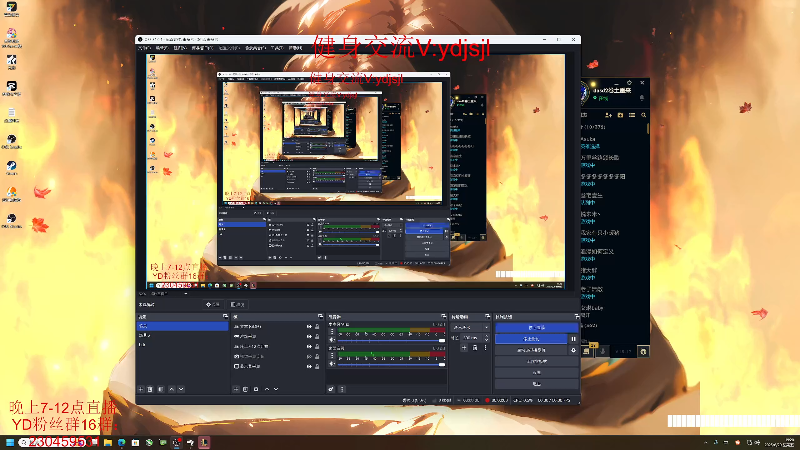Open the scene transition type dropdown
The height and width of the screenshot is (450, 800).
click(x=470, y=328)
